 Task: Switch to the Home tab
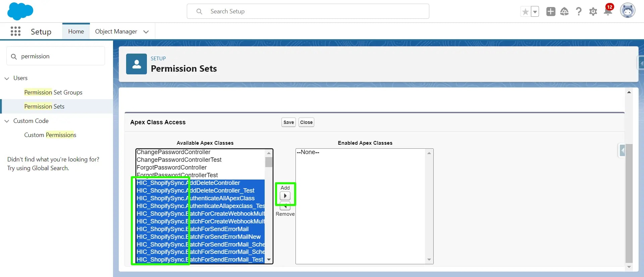tap(76, 31)
